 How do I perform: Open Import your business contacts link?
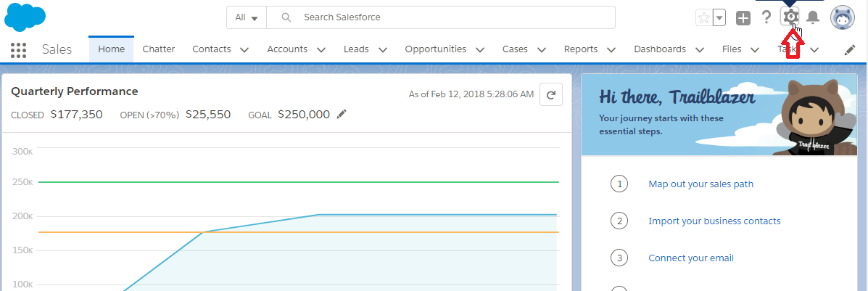[x=714, y=221]
